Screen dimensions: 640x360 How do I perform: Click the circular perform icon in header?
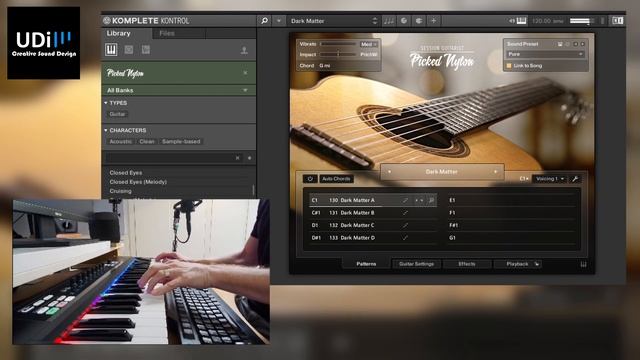[x=404, y=20]
